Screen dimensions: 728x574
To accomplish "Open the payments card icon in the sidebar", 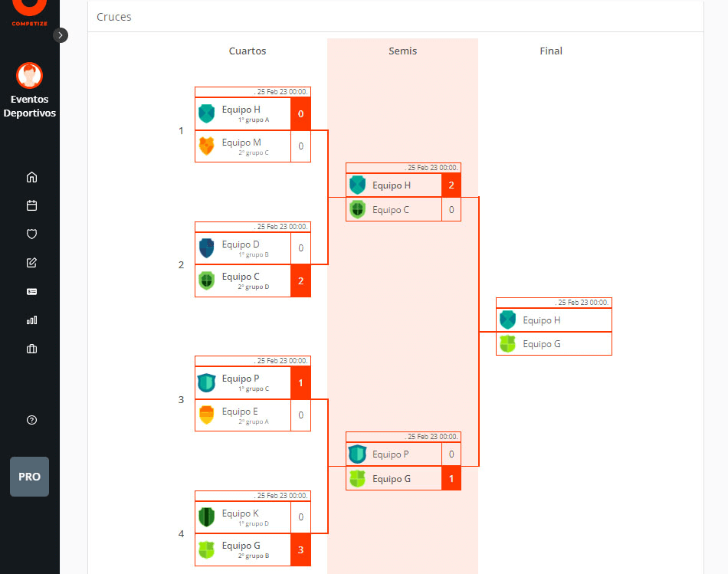I will 31,291.
